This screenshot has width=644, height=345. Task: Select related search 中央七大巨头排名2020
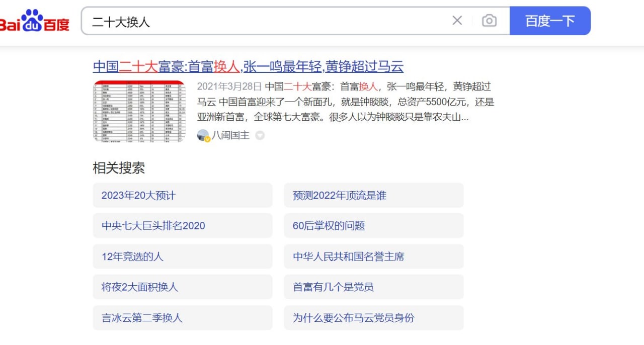(x=182, y=226)
